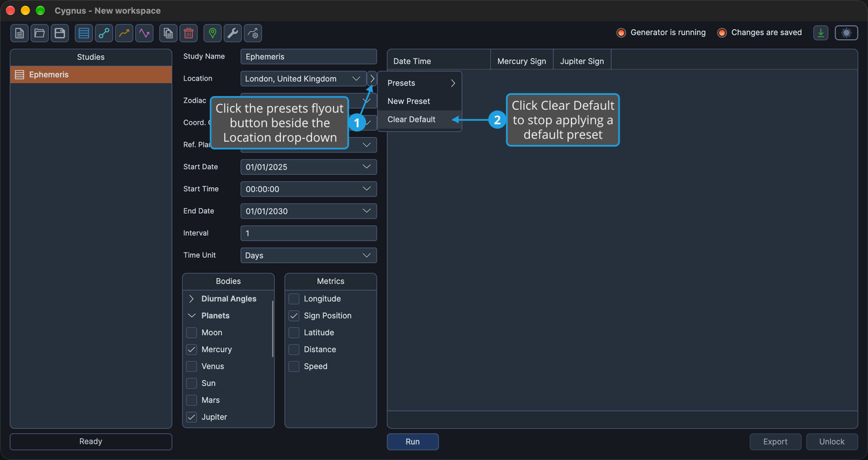The image size is (868, 460).
Task: Delete the study with red trash icon
Action: tap(189, 33)
